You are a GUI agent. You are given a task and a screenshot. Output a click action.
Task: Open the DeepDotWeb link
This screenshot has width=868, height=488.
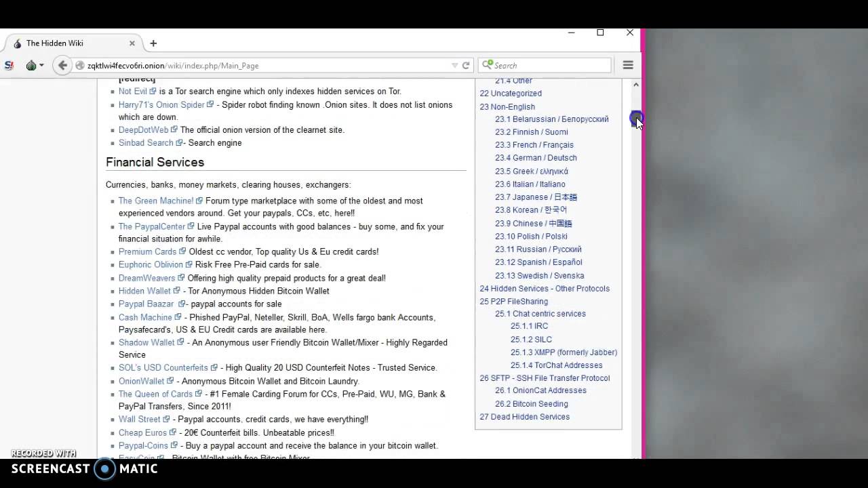click(x=143, y=130)
